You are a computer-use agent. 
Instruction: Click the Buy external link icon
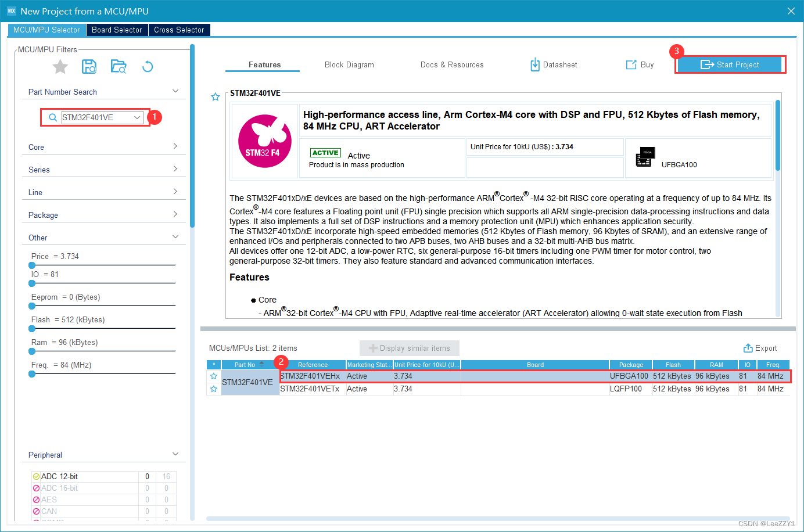pyautogui.click(x=631, y=64)
